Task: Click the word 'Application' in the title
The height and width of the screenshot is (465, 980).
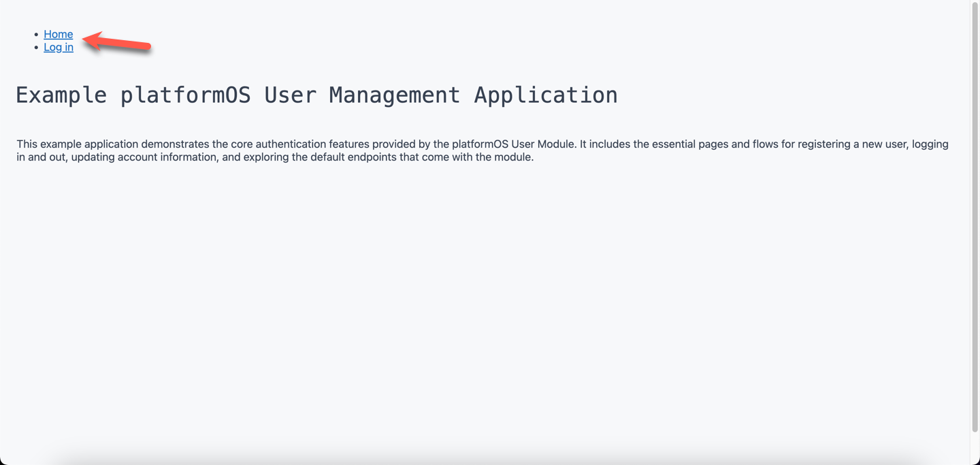Action: click(544, 95)
